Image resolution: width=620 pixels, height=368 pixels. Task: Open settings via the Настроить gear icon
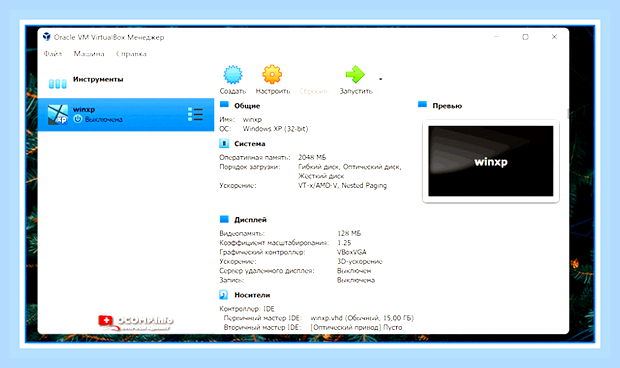272,74
